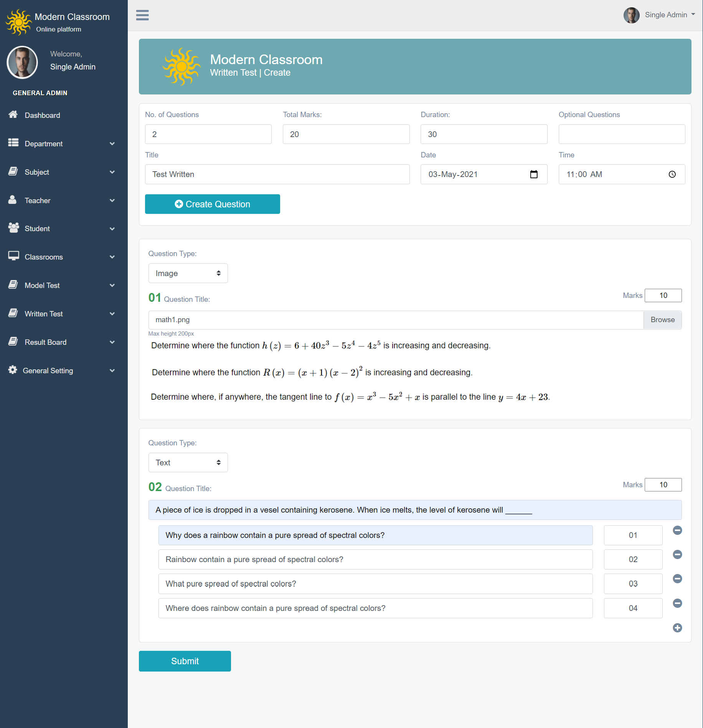Add a new answer option with plus icon
Viewport: 703px width, 728px height.
click(x=677, y=628)
